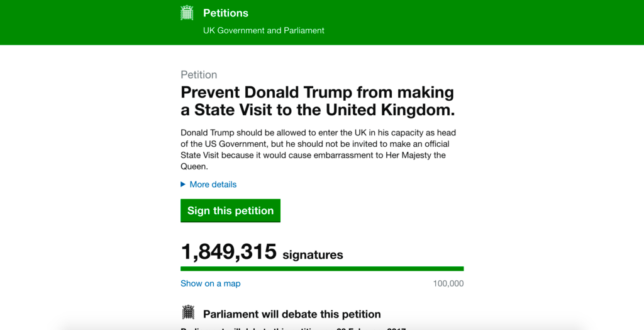The width and height of the screenshot is (644, 330).
Task: Click the UK Government and Parliament subtitle
Action: click(x=264, y=30)
